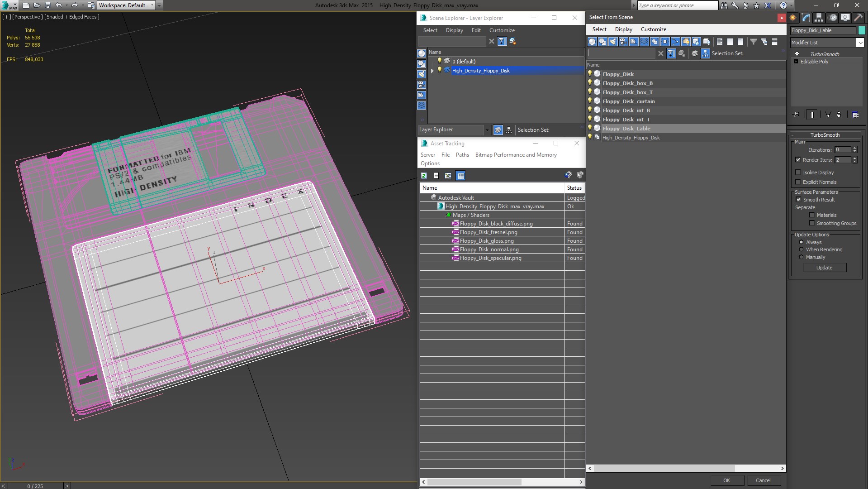The height and width of the screenshot is (489, 868).
Task: Open the Motion command panel tab
Action: tap(832, 18)
